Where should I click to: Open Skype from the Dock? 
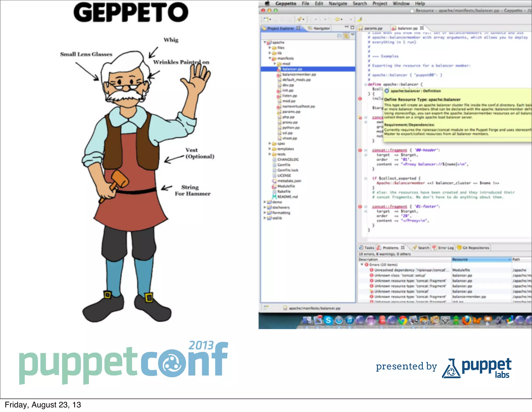click(x=328, y=320)
